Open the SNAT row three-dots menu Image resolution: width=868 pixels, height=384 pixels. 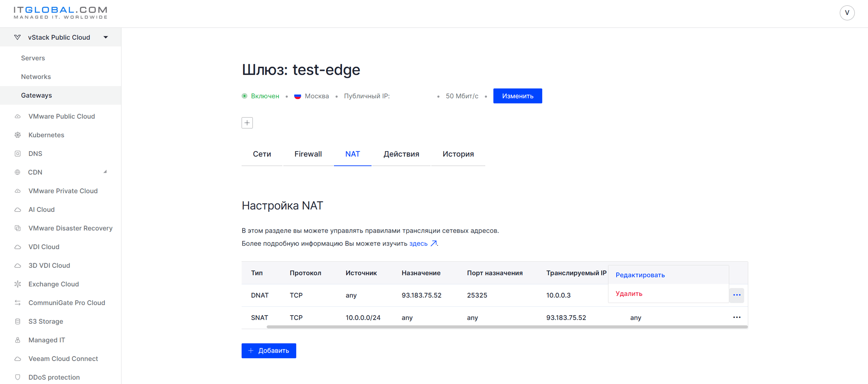click(x=737, y=317)
